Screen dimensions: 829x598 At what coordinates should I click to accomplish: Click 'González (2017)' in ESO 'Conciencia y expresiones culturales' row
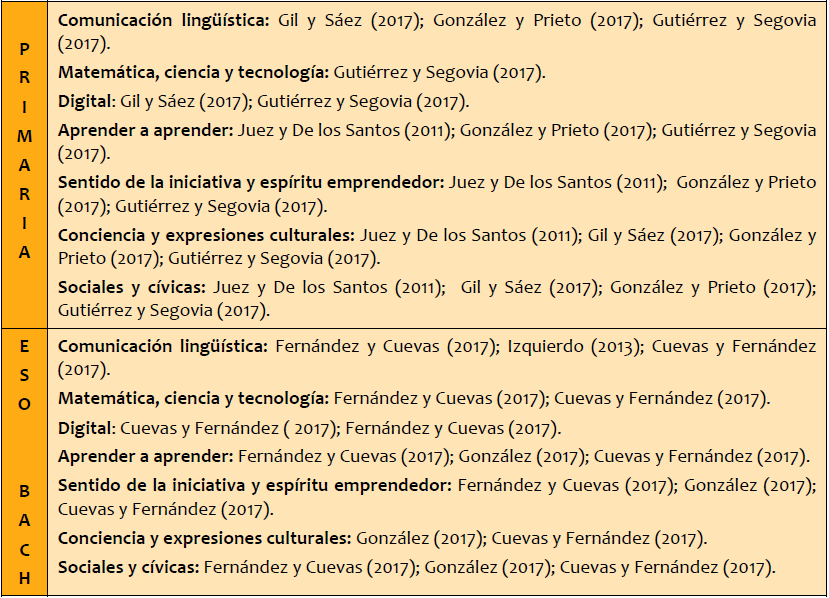419,539
